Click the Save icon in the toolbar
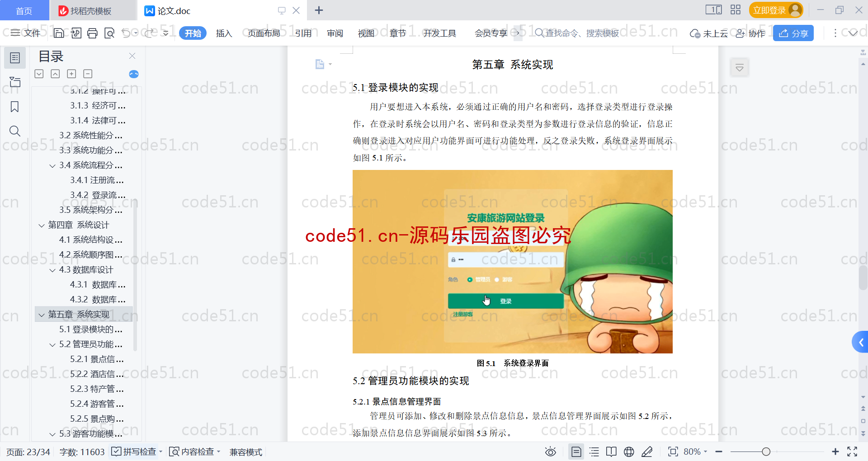Image resolution: width=868 pixels, height=461 pixels. pyautogui.click(x=59, y=33)
